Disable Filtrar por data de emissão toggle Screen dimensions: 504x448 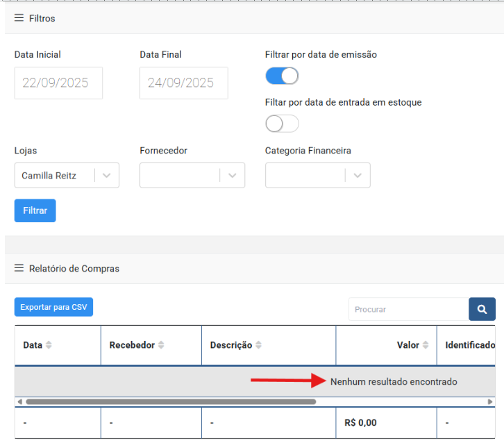(282, 76)
